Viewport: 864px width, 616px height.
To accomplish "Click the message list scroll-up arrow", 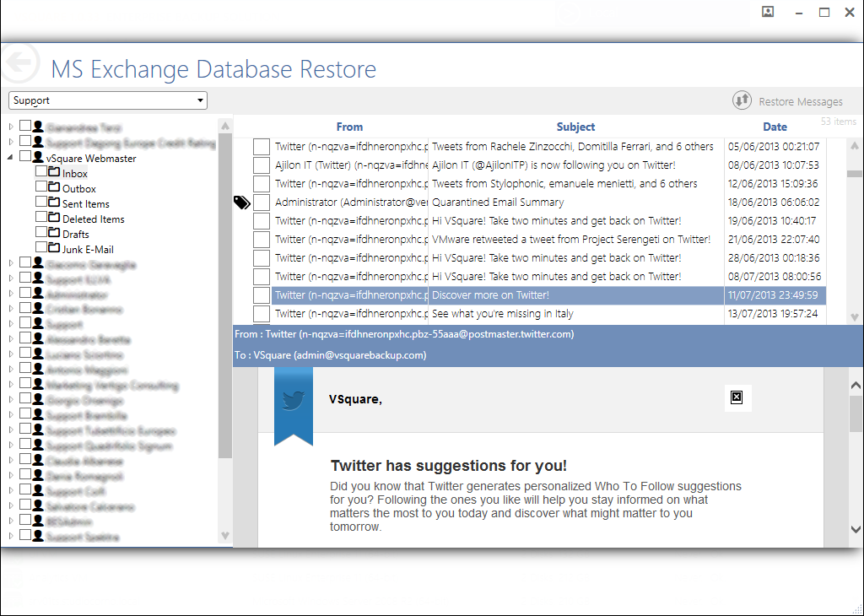I will [x=855, y=146].
